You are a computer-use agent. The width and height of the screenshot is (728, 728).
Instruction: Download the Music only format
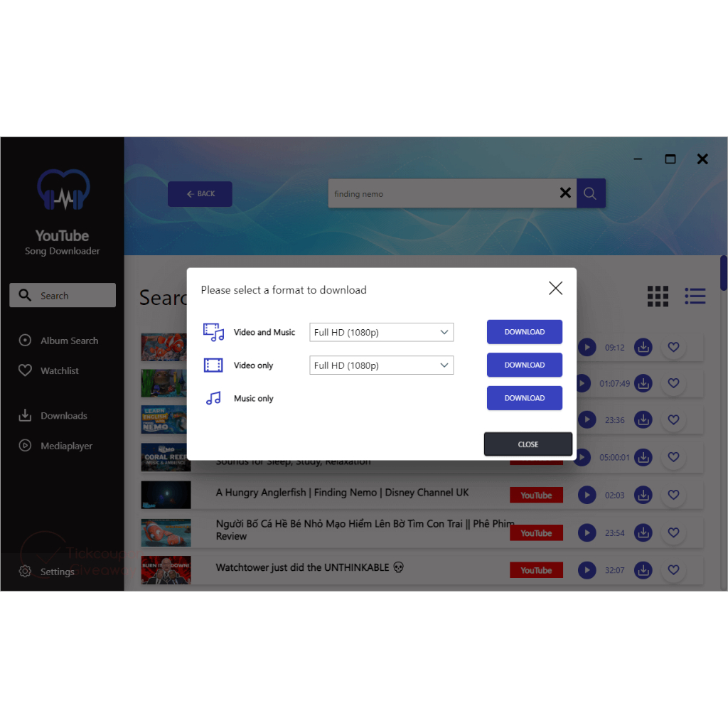[524, 398]
